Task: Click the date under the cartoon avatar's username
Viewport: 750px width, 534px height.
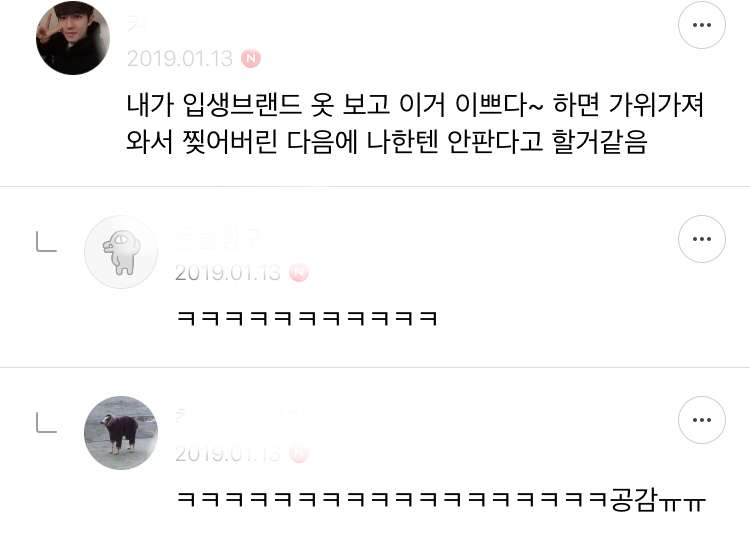Action: point(227,273)
